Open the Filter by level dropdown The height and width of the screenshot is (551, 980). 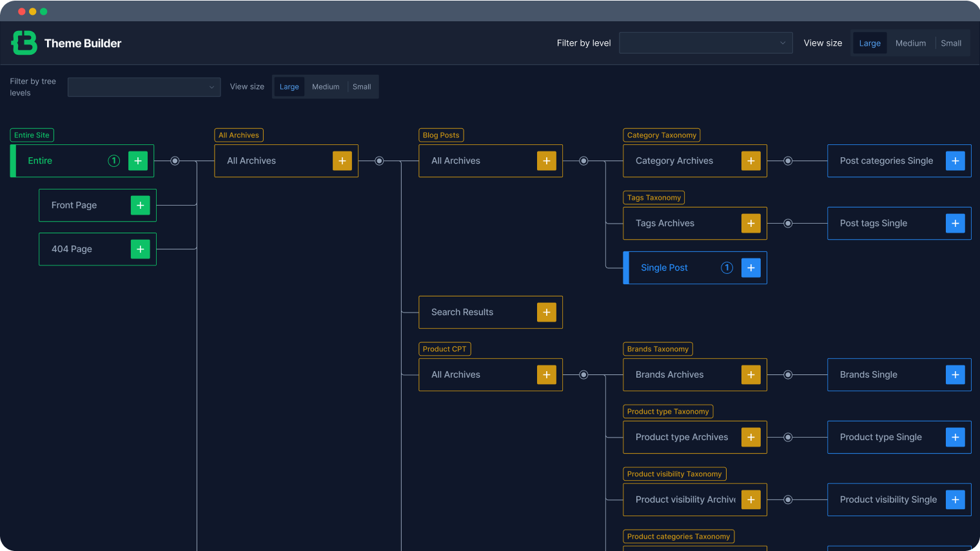click(706, 43)
